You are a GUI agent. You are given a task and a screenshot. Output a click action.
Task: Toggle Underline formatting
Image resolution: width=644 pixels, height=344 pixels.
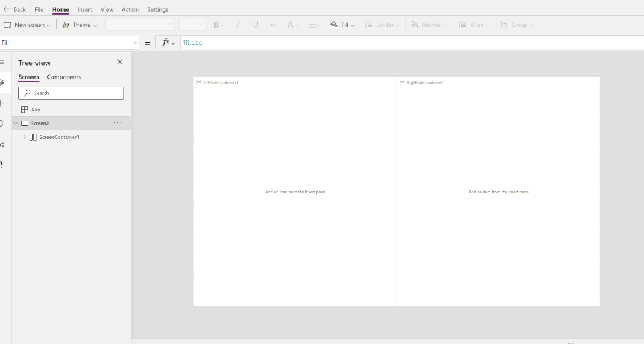click(x=255, y=25)
